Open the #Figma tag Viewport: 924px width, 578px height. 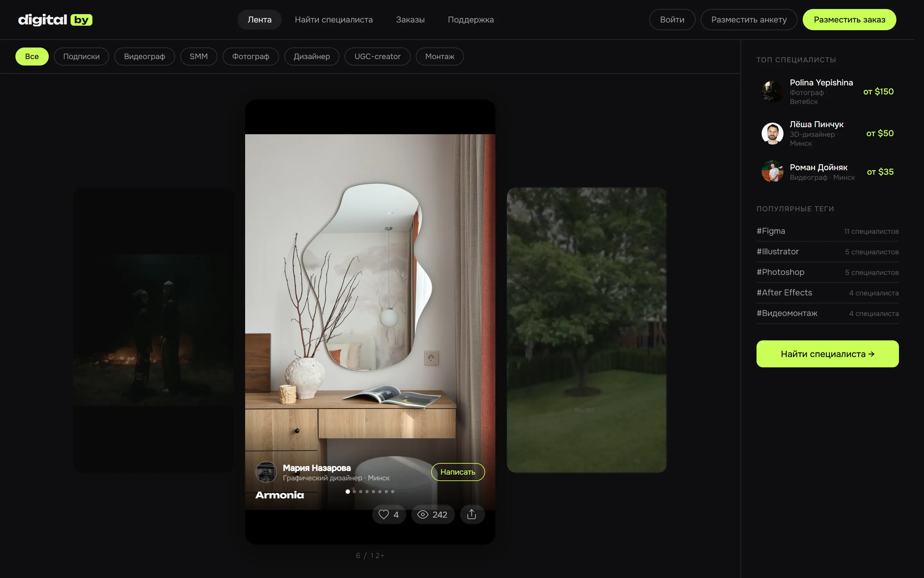(x=827, y=231)
